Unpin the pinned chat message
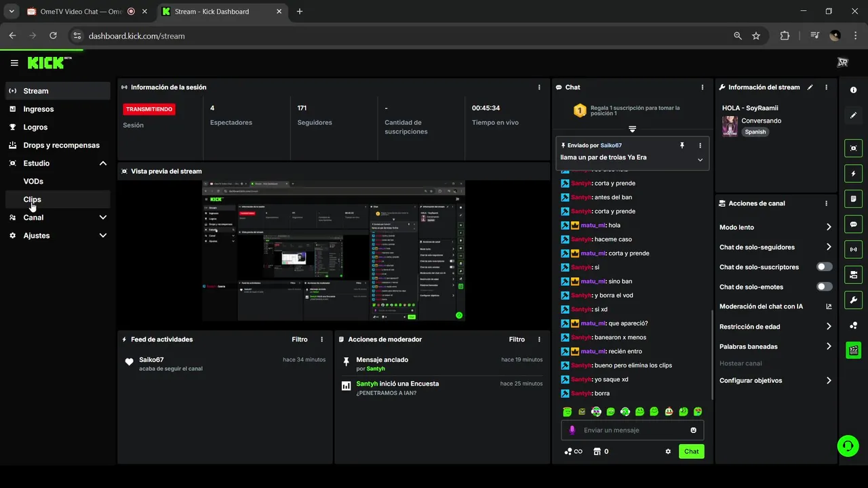This screenshot has height=488, width=868. pyautogui.click(x=682, y=145)
